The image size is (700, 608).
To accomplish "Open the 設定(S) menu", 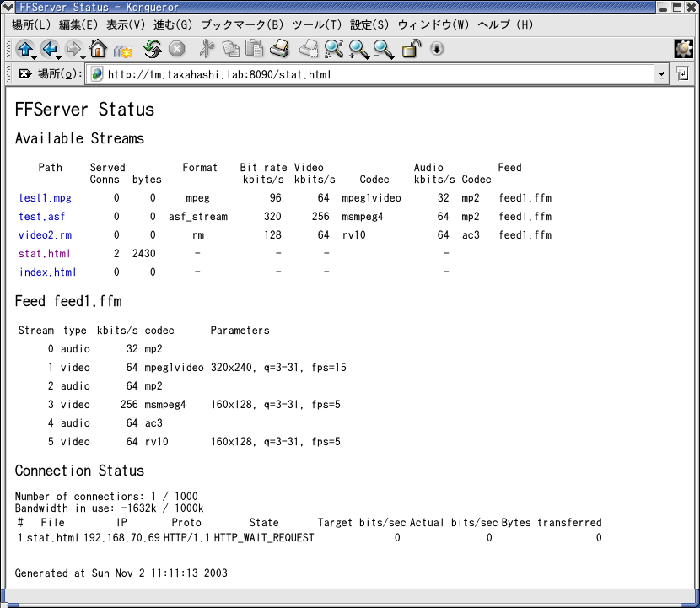I will click(x=369, y=25).
